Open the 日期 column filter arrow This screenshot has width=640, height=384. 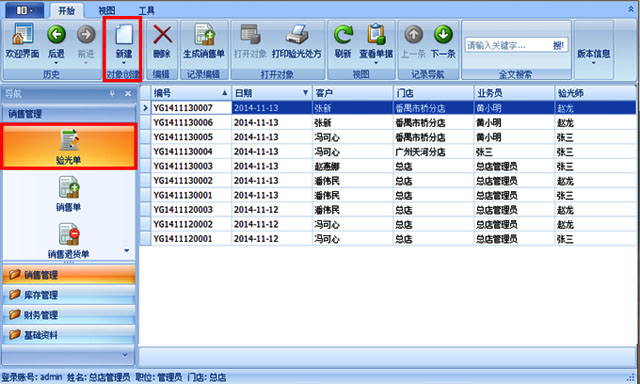[305, 93]
